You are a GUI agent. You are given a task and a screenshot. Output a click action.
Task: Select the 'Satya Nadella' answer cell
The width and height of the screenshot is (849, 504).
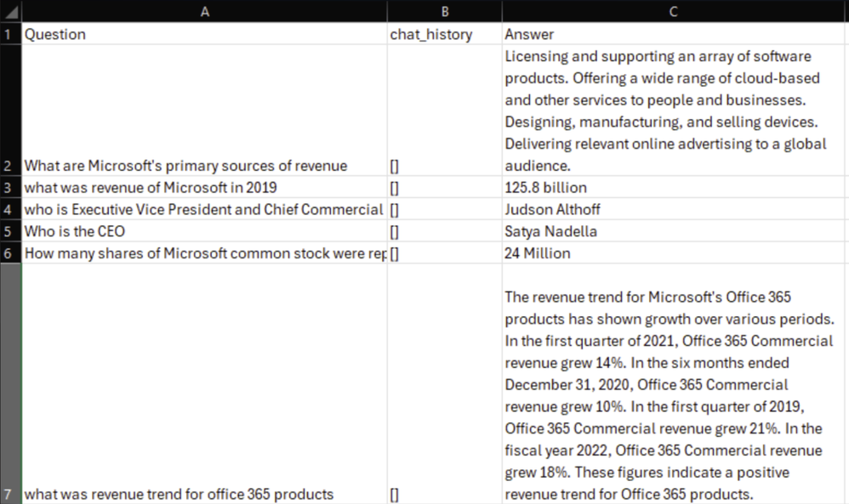(673, 231)
